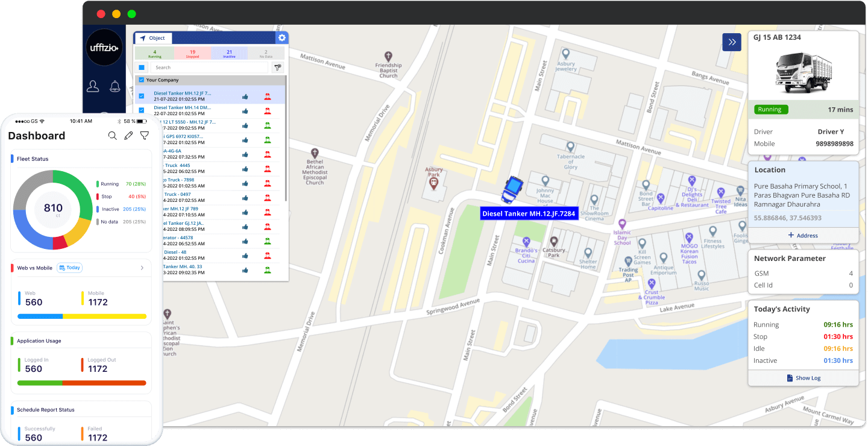
Task: Click green Running status badge
Action: (x=770, y=110)
